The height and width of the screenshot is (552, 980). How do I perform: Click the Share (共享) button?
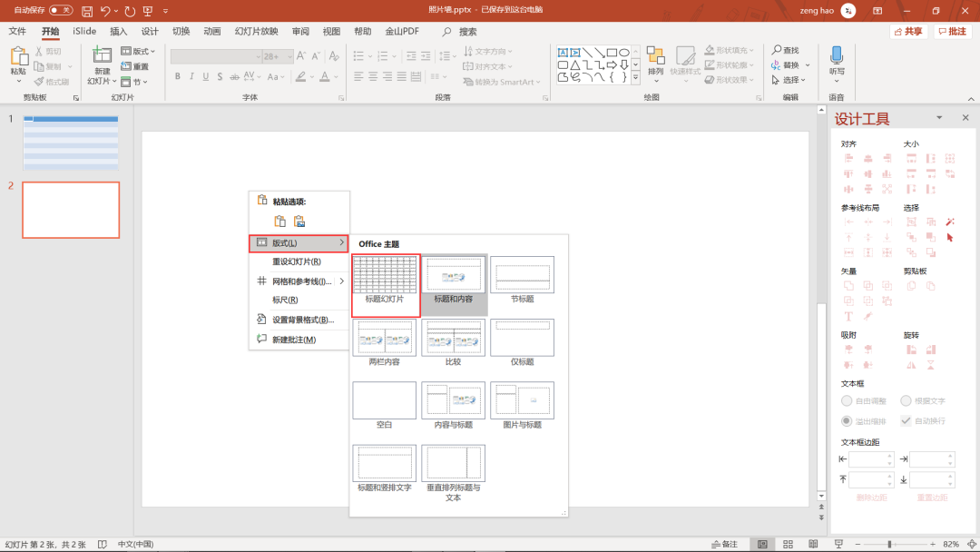pyautogui.click(x=908, y=31)
